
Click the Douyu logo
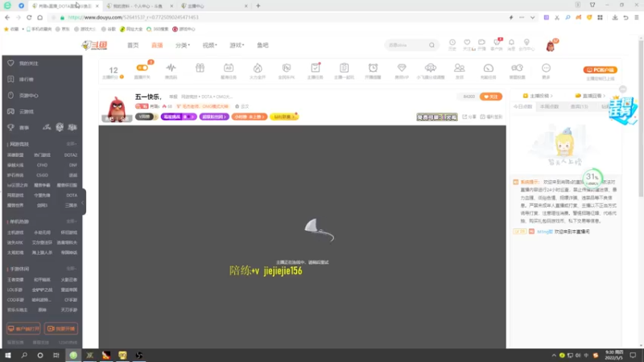(x=94, y=45)
